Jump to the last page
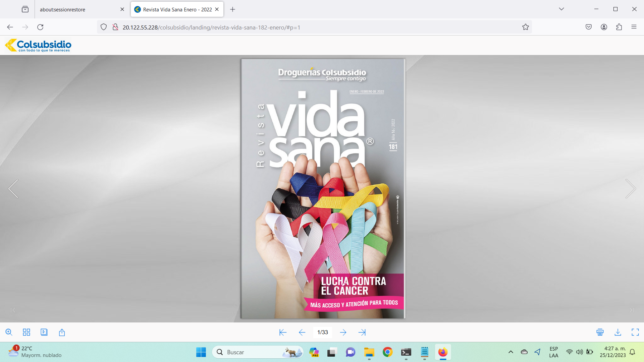Image resolution: width=644 pixels, height=362 pixels. pos(362,332)
